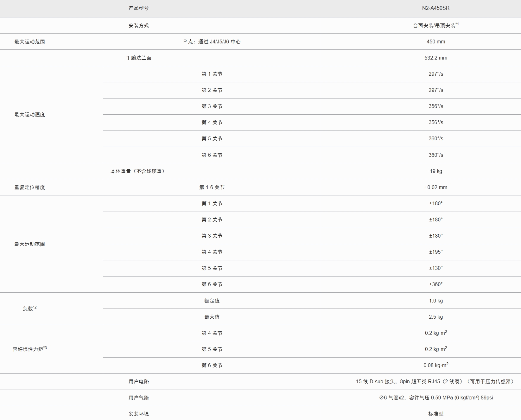Image resolution: width=521 pixels, height=420 pixels.
Task: Select the 2.5 kg maximum load
Action: pos(436,317)
